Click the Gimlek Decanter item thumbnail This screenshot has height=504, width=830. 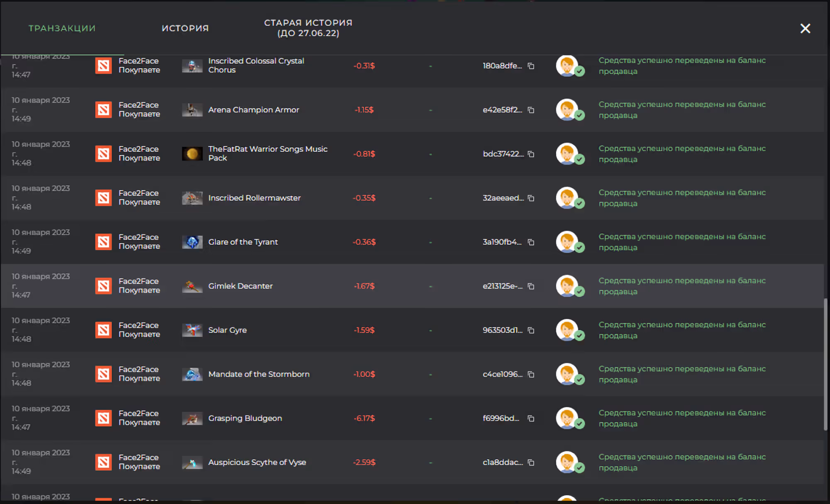192,286
